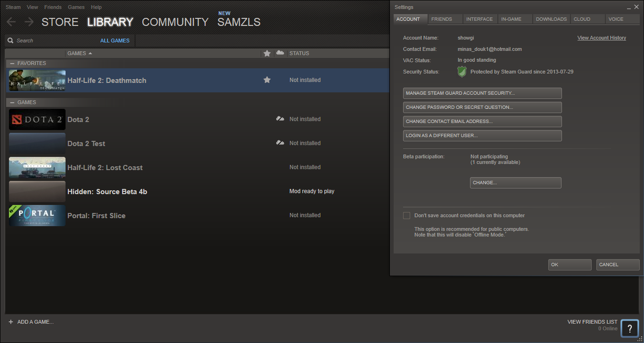Click the Dota 2 Test cloud sync icon
Viewport: 644px width, 343px height.
click(x=280, y=143)
